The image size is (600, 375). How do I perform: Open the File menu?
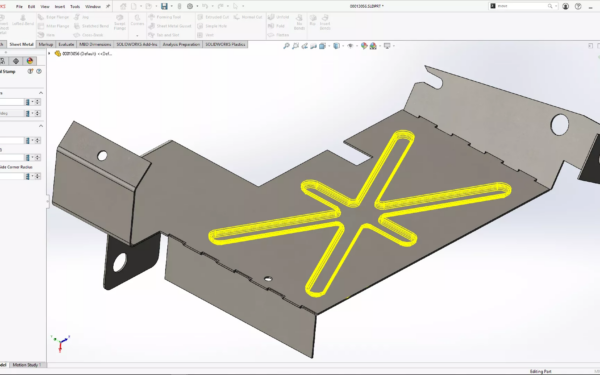pos(19,7)
